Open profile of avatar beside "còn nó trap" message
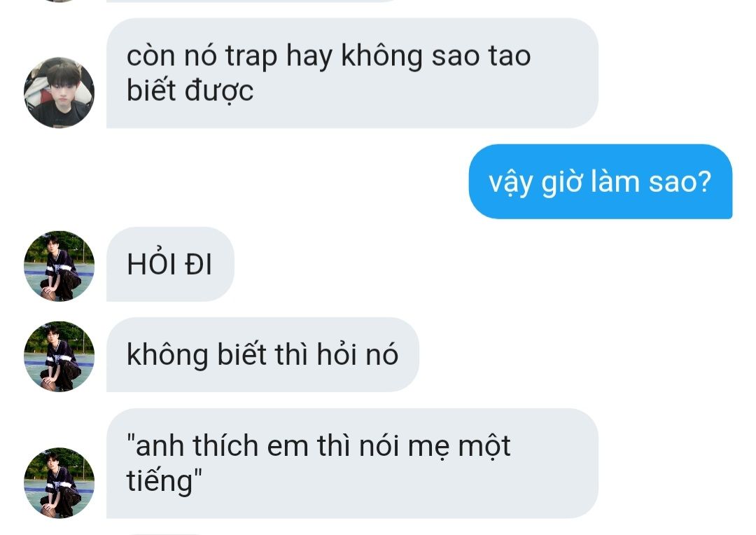Image resolution: width=756 pixels, height=535 pixels. [x=59, y=92]
